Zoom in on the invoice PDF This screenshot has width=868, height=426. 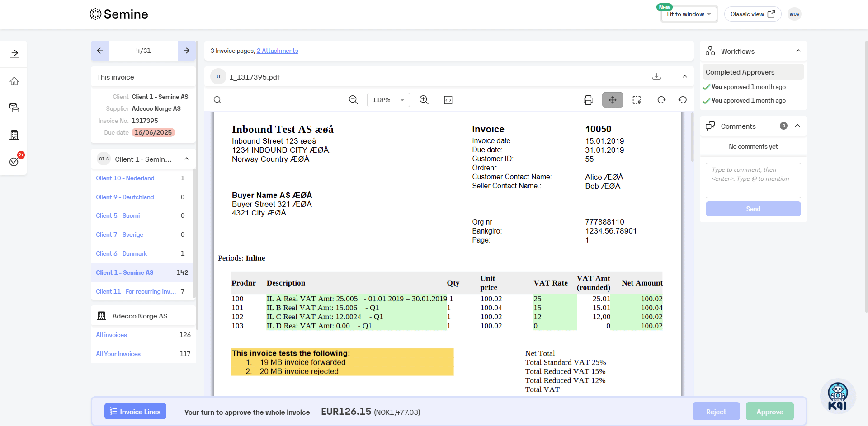click(x=424, y=100)
